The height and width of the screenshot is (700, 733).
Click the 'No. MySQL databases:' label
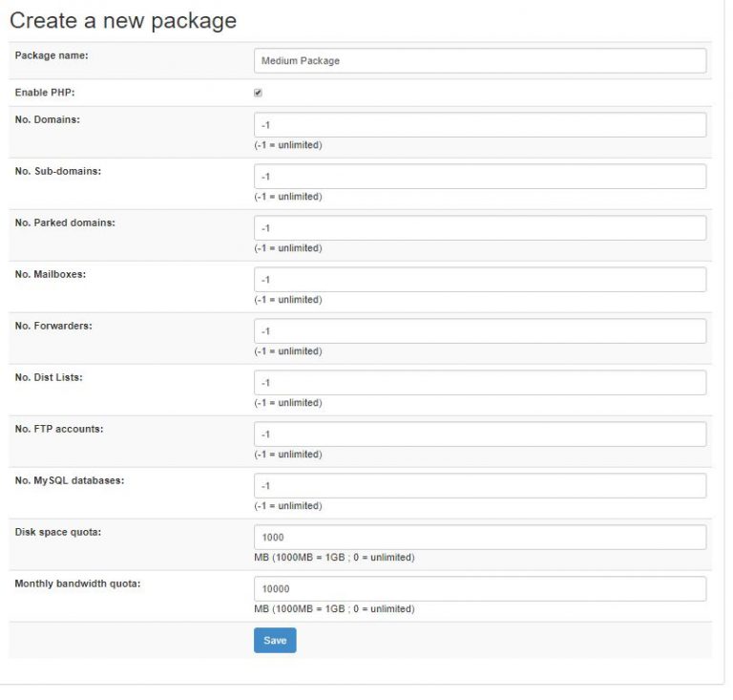click(69, 480)
